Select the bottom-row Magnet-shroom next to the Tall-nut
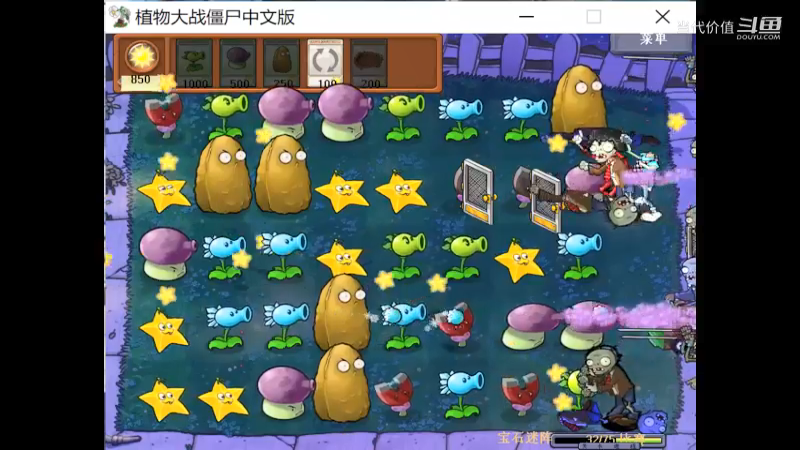This screenshot has width=800, height=450. (395, 393)
